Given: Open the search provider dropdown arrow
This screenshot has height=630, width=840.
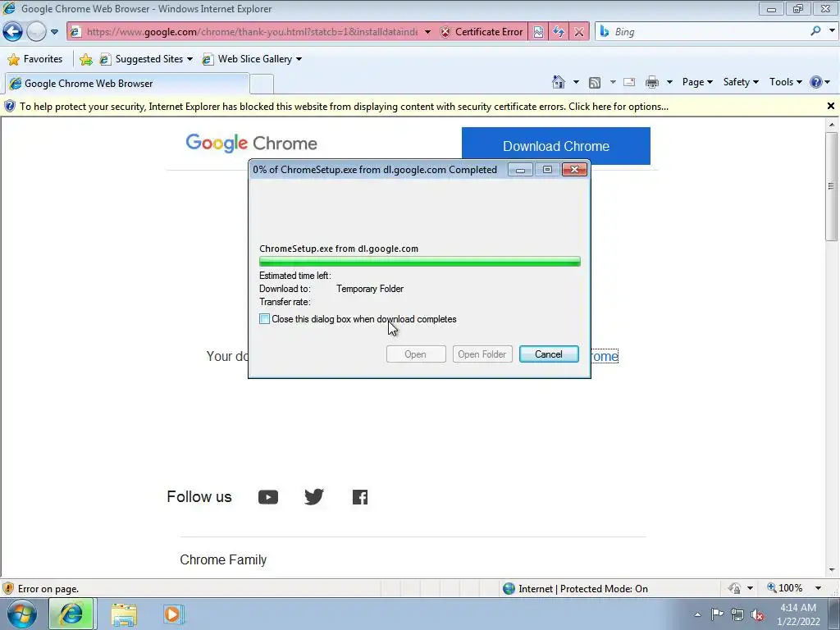Looking at the screenshot, I should pos(832,31).
